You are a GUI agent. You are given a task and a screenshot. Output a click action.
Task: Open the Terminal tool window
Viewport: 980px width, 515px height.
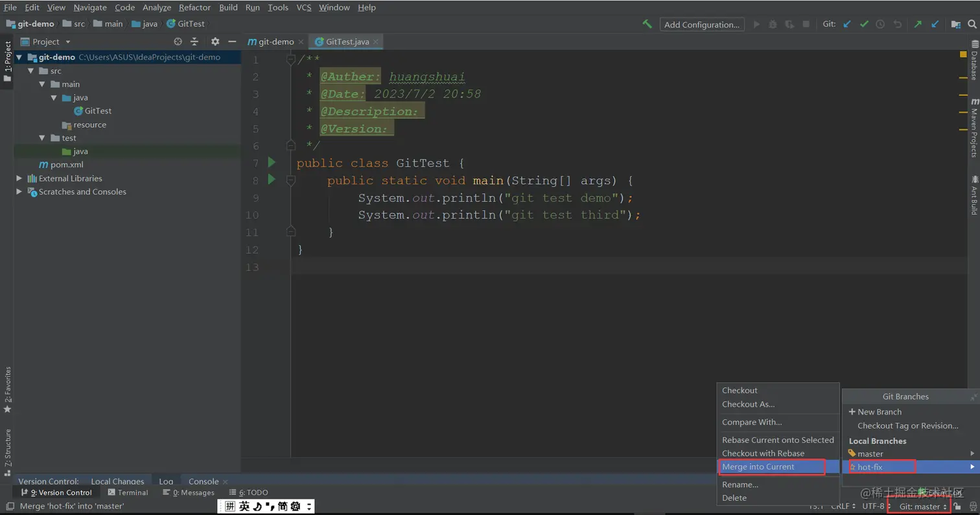pyautogui.click(x=128, y=493)
